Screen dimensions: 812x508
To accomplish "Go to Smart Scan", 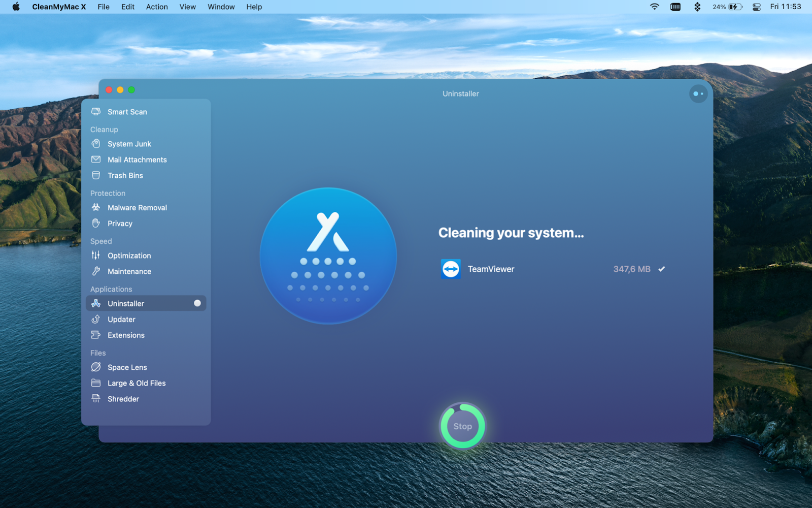I will pyautogui.click(x=146, y=112).
